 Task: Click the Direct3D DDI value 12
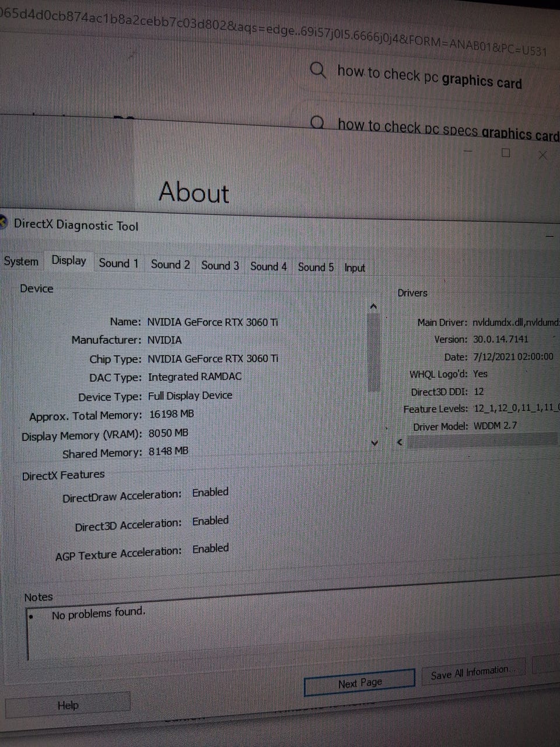pyautogui.click(x=479, y=392)
